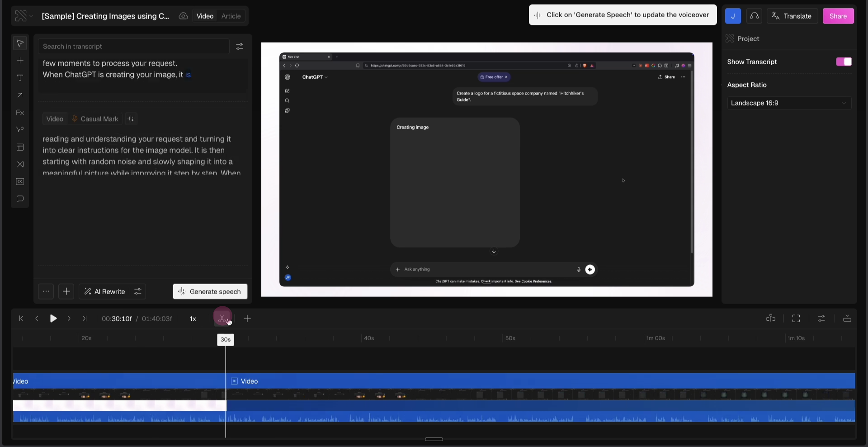This screenshot has width=868, height=447.
Task: Click the timeline horizontal scroll handle
Action: 434,439
